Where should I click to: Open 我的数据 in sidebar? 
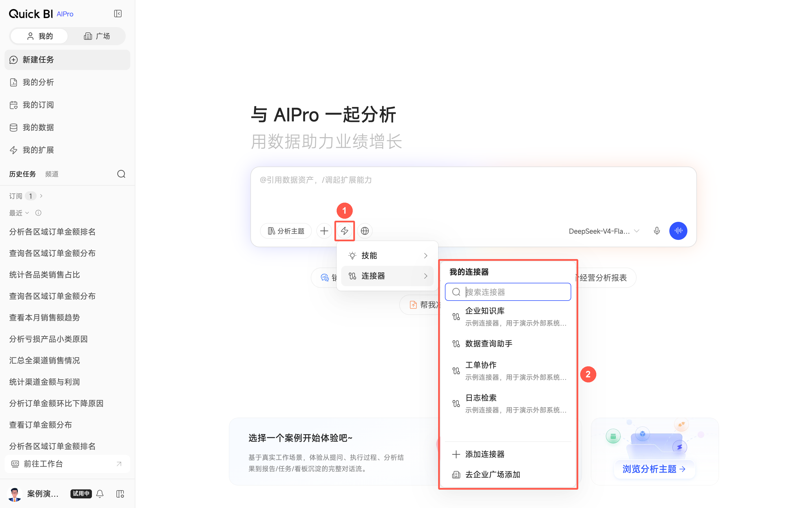67,127
